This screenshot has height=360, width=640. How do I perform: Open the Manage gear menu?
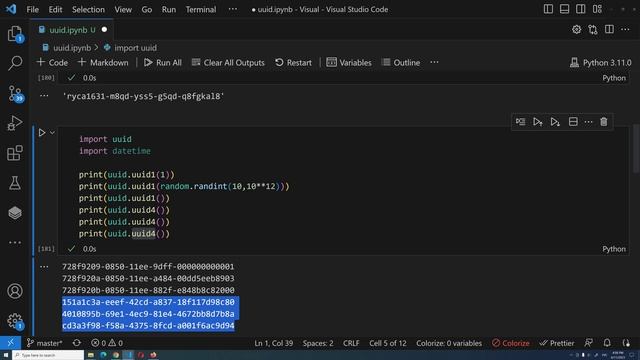point(15,320)
